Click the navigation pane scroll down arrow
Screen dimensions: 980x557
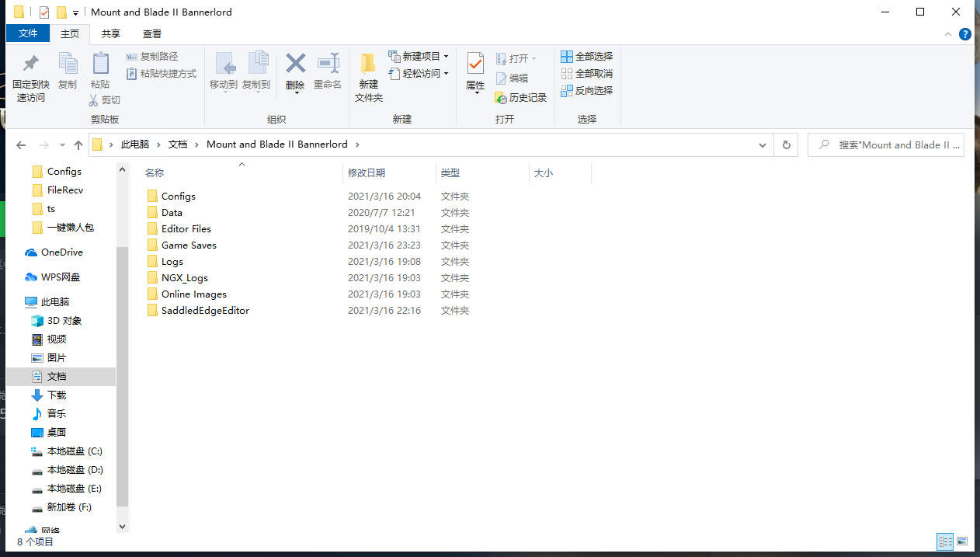pyautogui.click(x=122, y=526)
